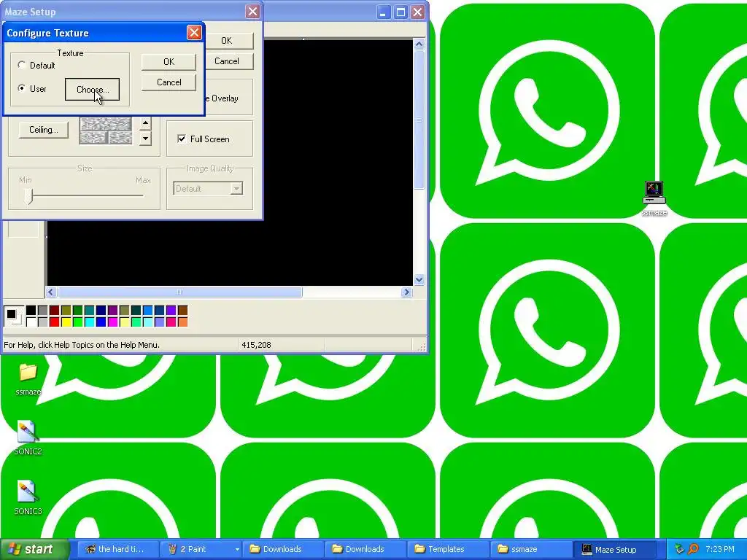Open the Windows start menu
The image size is (747, 560).
[34, 549]
